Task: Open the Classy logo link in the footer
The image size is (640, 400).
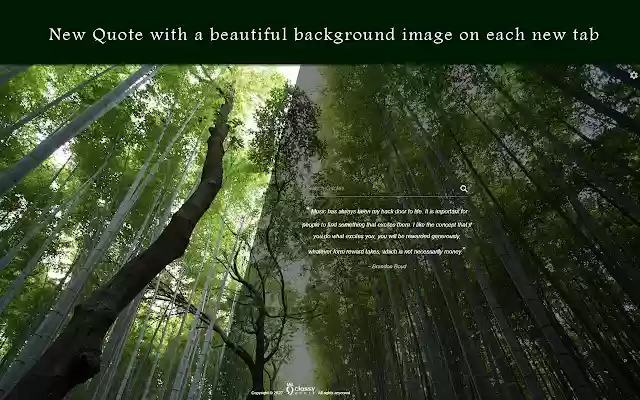Action: [x=301, y=389]
